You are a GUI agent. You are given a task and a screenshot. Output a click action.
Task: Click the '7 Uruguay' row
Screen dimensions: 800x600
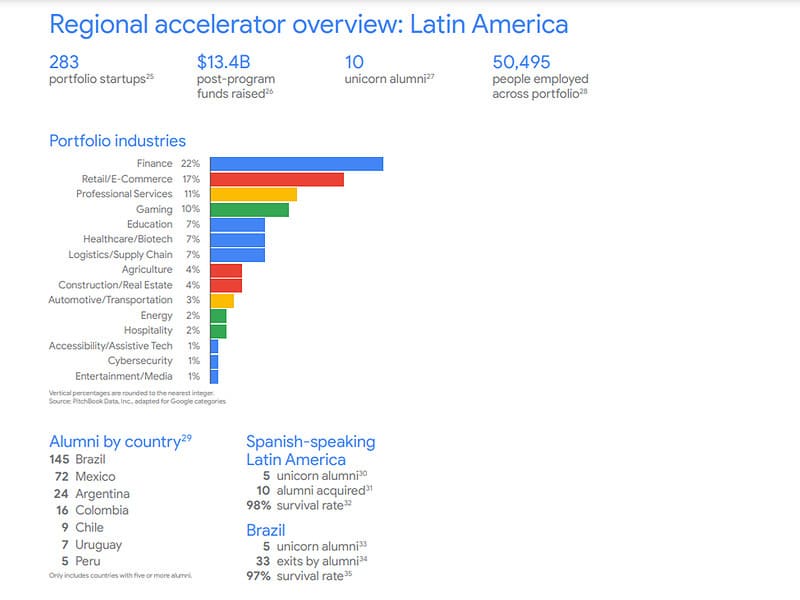point(91,545)
